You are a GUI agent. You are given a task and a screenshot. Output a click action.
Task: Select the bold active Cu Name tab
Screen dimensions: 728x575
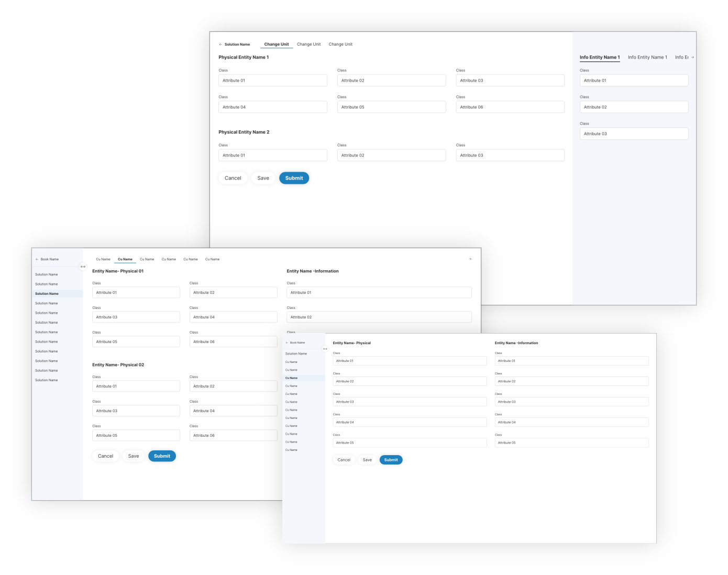click(125, 259)
